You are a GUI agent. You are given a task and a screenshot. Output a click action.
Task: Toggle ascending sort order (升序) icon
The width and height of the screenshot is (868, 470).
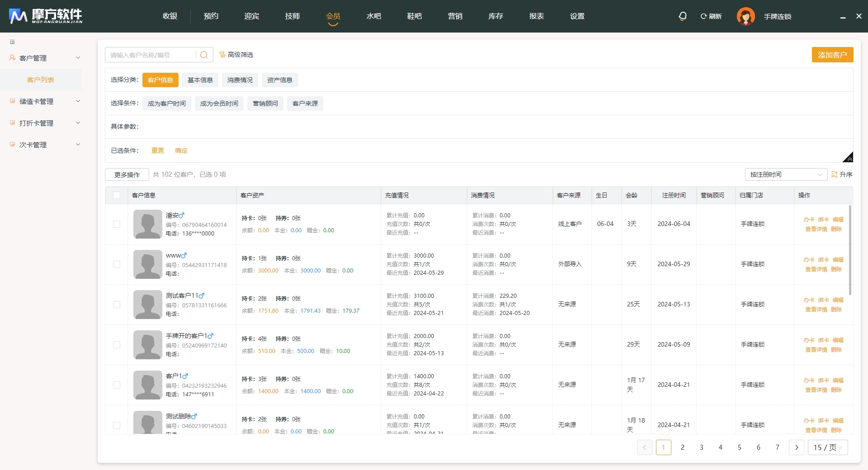[x=835, y=174]
